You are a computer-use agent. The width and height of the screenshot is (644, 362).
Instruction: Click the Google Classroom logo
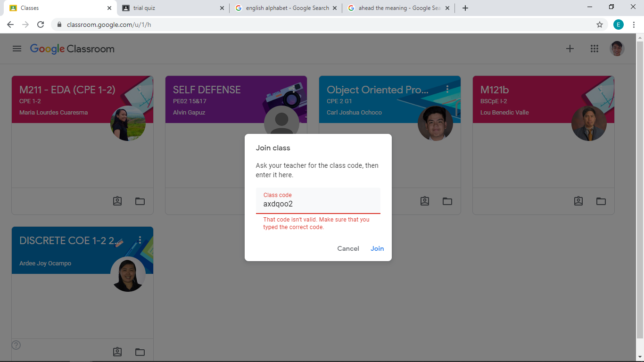point(72,49)
